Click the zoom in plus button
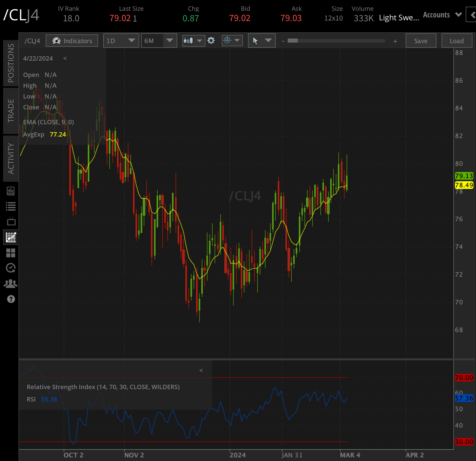 pyautogui.click(x=395, y=41)
